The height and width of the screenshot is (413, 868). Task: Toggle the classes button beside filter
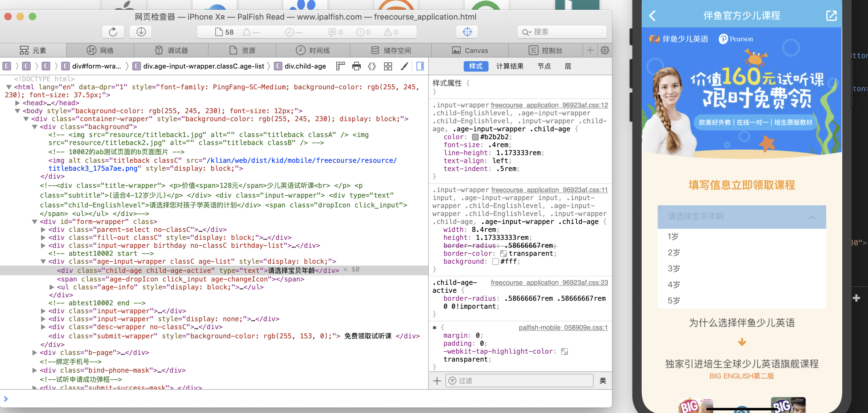602,380
